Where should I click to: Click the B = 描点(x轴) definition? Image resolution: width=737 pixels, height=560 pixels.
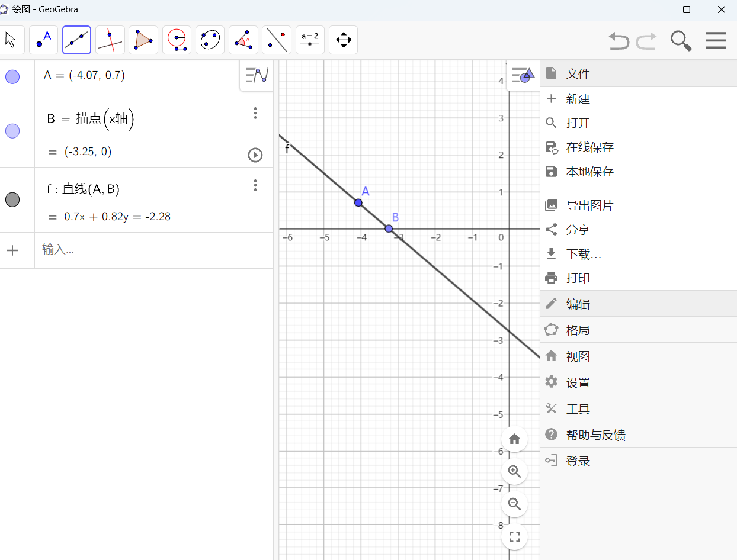pos(91,120)
